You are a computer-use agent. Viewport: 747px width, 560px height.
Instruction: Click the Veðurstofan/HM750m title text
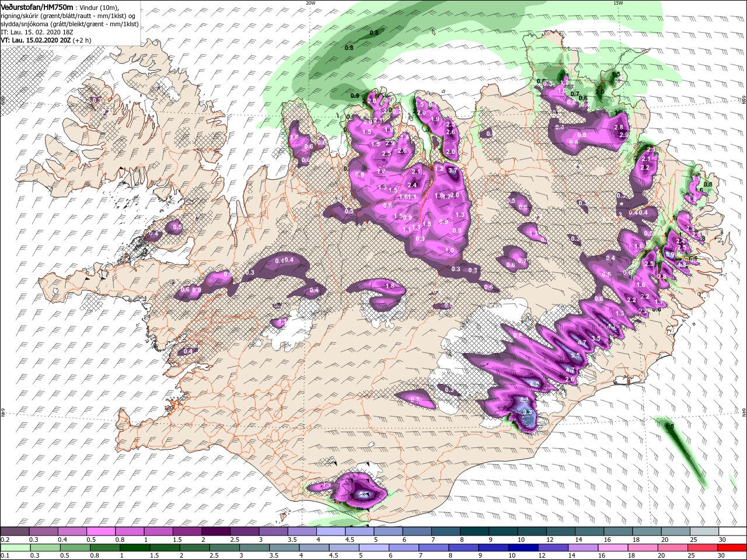click(x=37, y=6)
